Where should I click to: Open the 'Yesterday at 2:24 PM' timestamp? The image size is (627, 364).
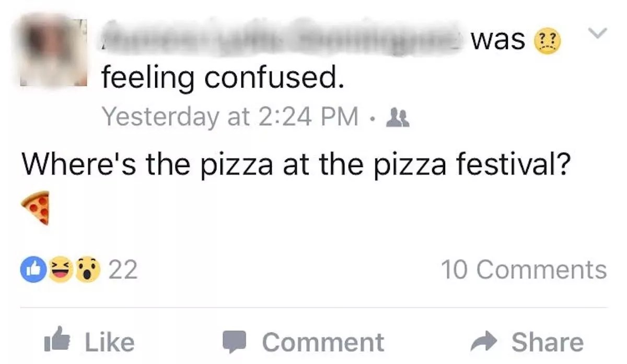(230, 115)
